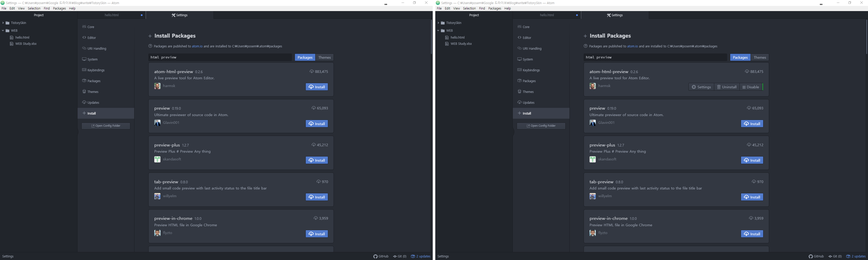Click harmsk author avatar in left window
The image size is (868, 260).
[x=157, y=86]
